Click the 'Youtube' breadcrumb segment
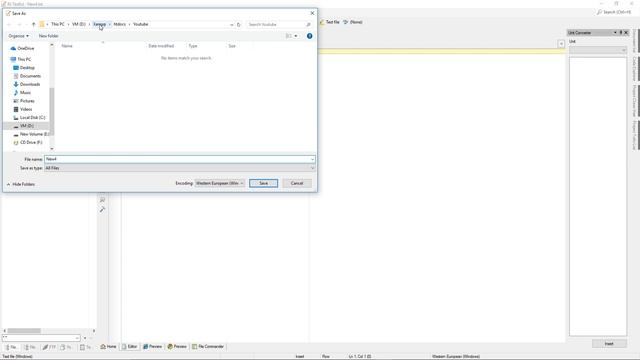The width and height of the screenshot is (640, 360). pos(140,24)
